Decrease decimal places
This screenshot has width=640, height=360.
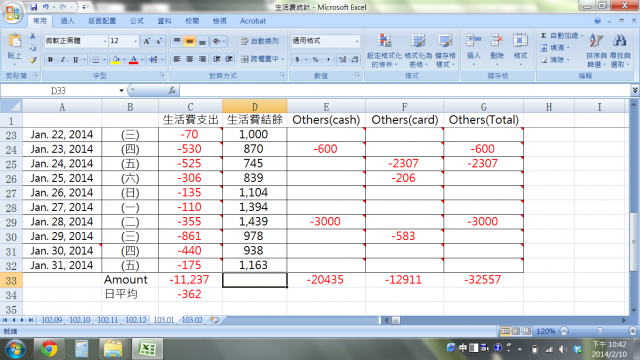pyautogui.click(x=355, y=60)
